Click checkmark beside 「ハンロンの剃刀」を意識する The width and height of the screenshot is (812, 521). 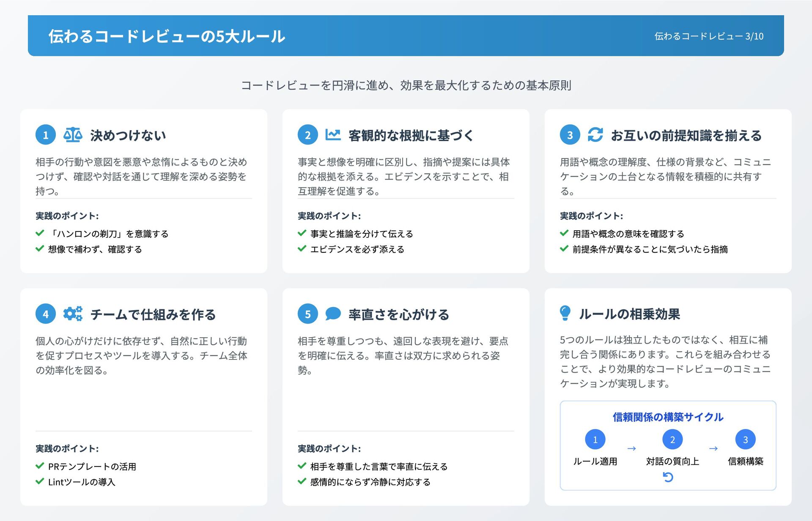tap(40, 233)
